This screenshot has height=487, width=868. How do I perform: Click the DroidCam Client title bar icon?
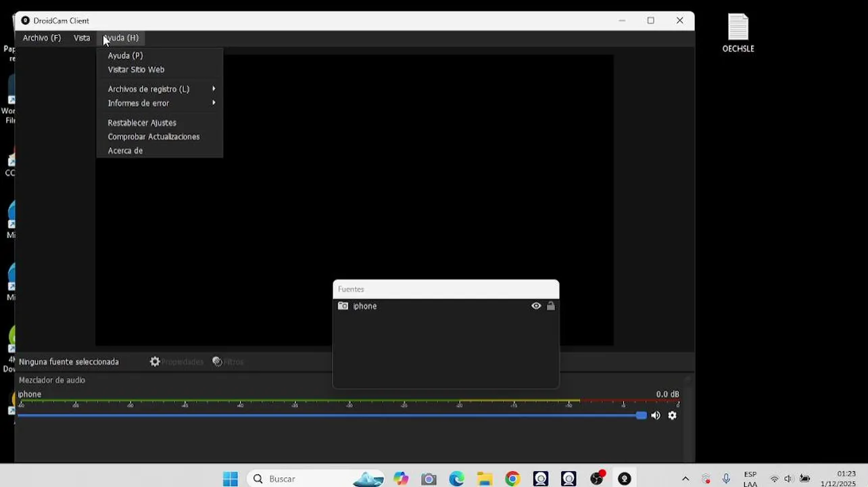[x=26, y=20]
